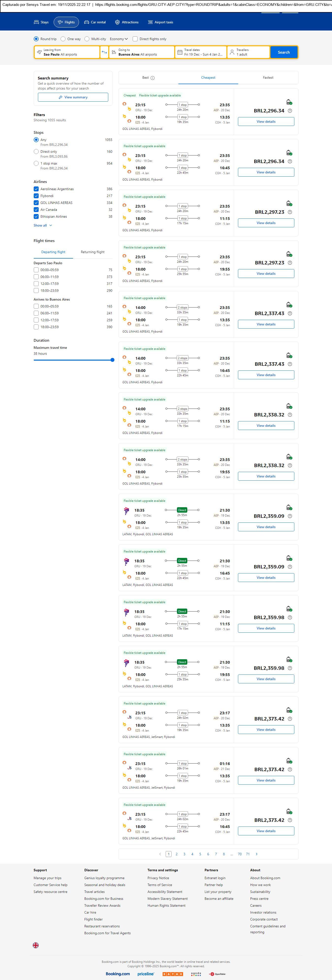
Task: Click the UK flag language icon in footer
Action: coord(36,945)
